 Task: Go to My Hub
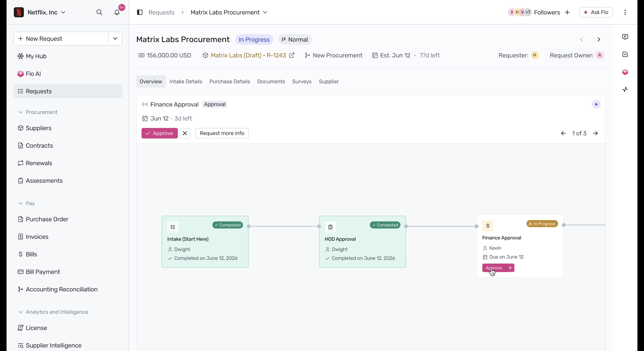(x=68, y=56)
